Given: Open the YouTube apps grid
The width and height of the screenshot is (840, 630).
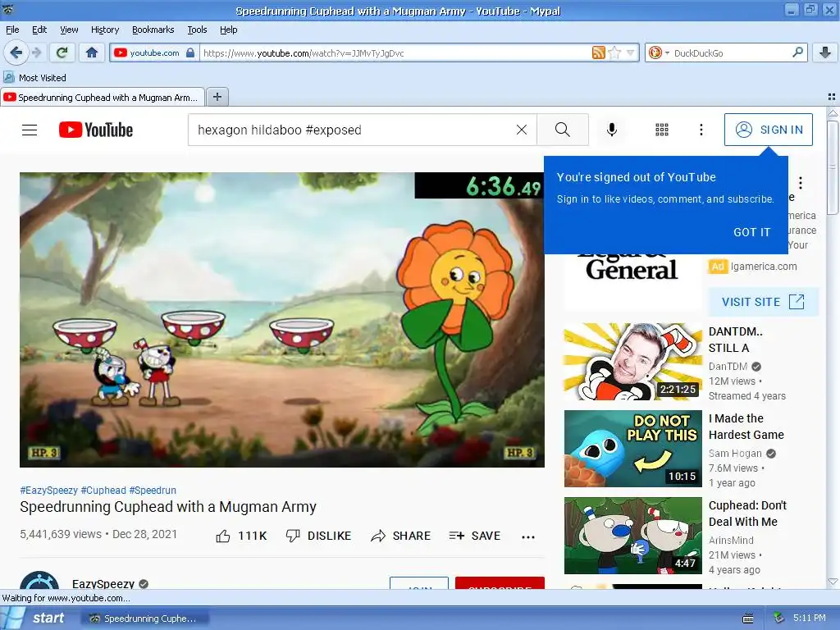Looking at the screenshot, I should pyautogui.click(x=662, y=130).
